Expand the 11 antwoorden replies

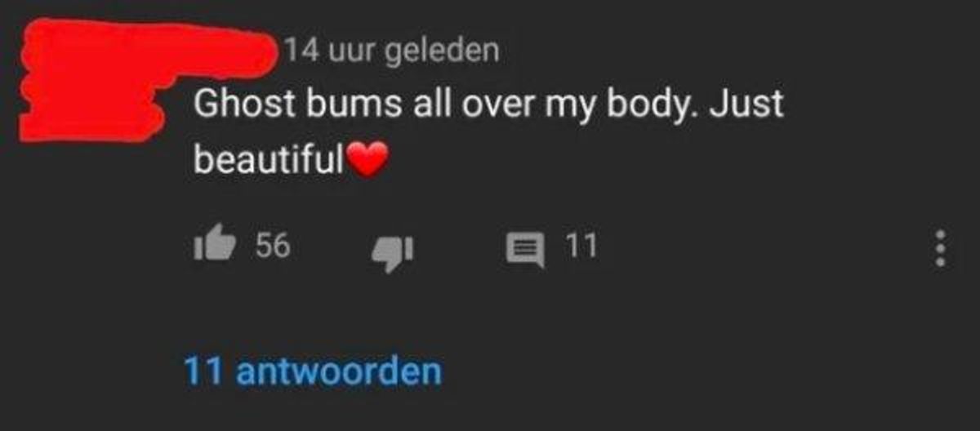[313, 371]
